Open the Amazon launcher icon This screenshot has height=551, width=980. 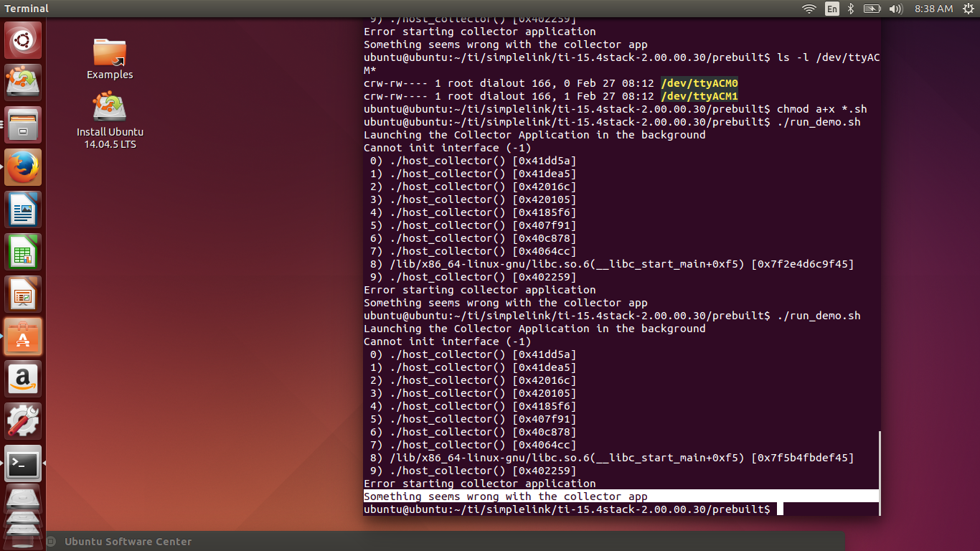coord(24,379)
